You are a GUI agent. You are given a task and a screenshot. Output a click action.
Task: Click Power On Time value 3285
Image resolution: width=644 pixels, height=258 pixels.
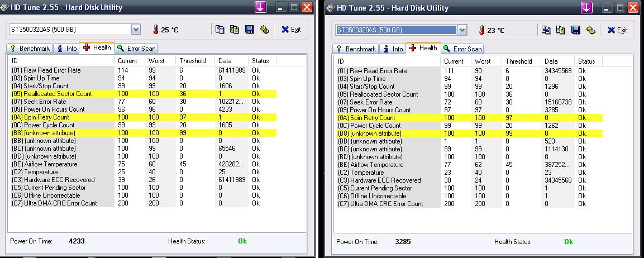[403, 242]
